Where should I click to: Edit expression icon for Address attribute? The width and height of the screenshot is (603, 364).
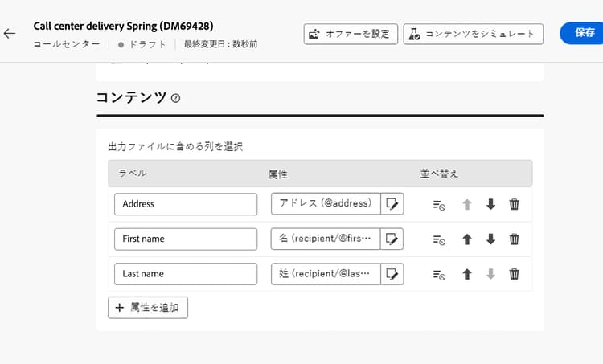click(392, 204)
